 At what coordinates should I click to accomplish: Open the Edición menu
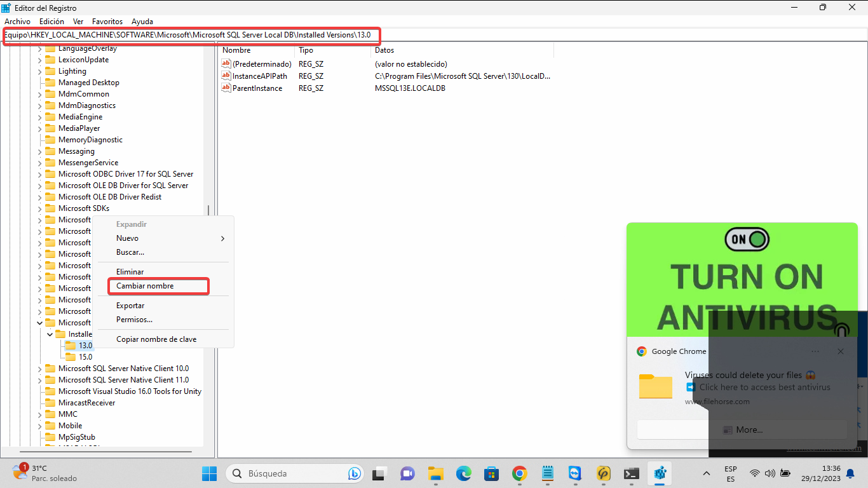51,22
